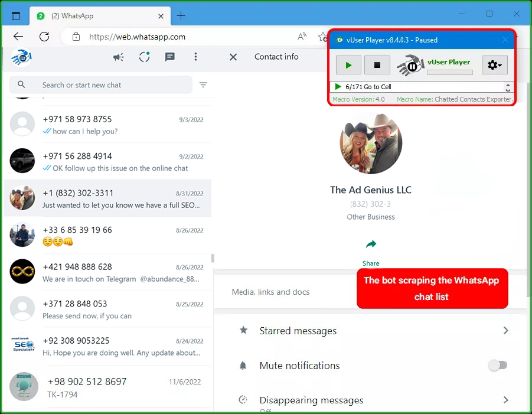Click The Ad Genius LLC contact name
Screen dimensions: 532x414
[370, 190]
